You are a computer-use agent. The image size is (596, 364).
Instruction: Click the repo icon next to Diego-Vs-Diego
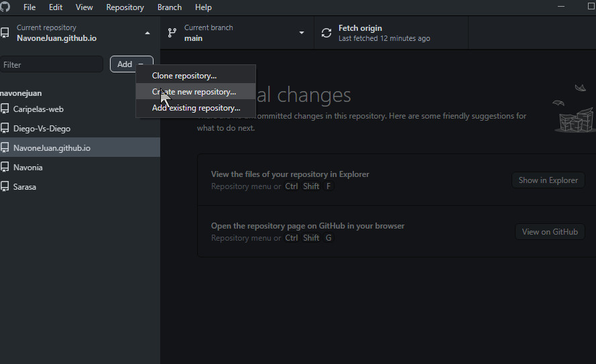pyautogui.click(x=5, y=129)
